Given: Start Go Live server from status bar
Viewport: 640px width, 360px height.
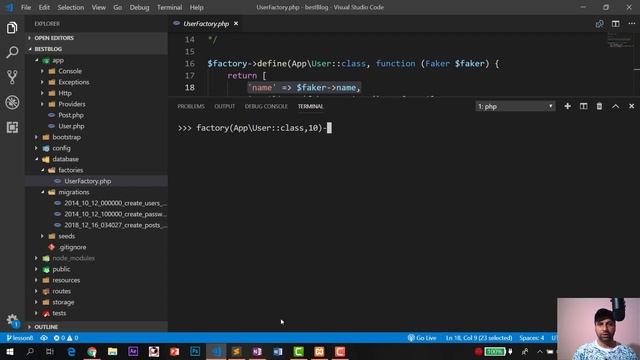Looking at the screenshot, I should [x=422, y=338].
